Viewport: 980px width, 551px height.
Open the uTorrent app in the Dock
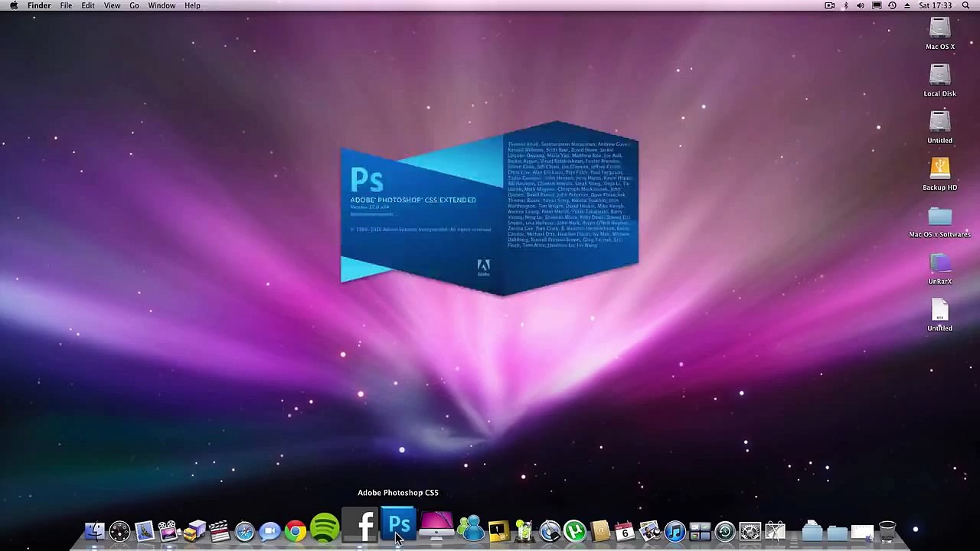click(x=574, y=531)
